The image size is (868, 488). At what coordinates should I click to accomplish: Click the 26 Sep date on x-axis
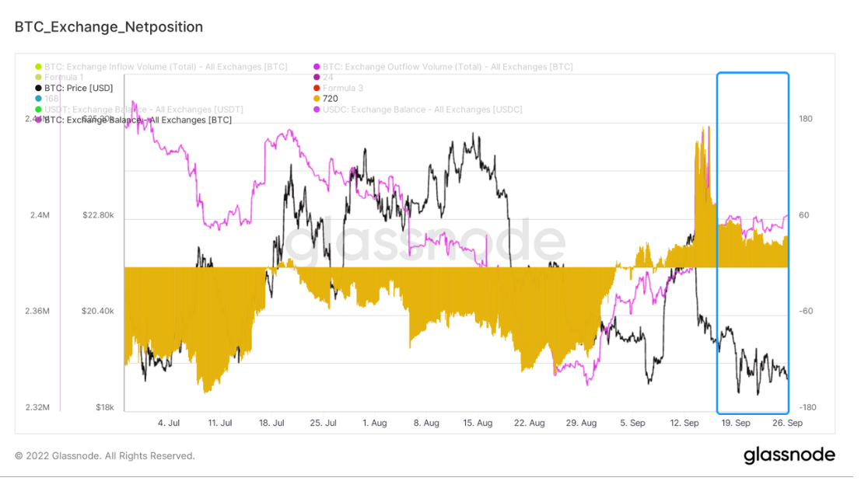[787, 423]
